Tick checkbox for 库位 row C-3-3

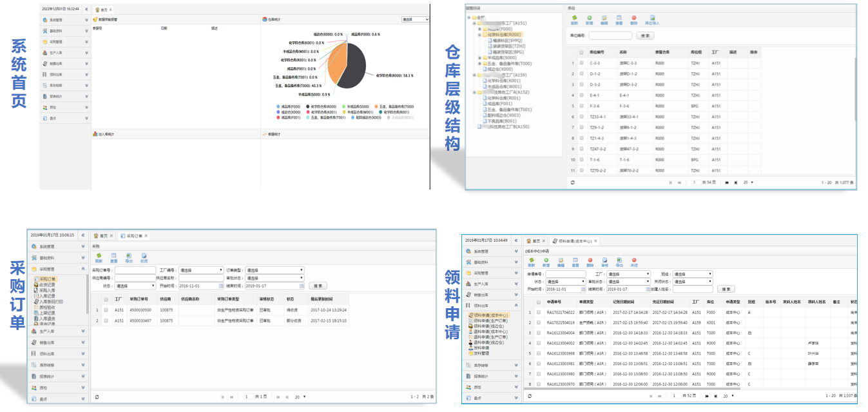tap(581, 63)
